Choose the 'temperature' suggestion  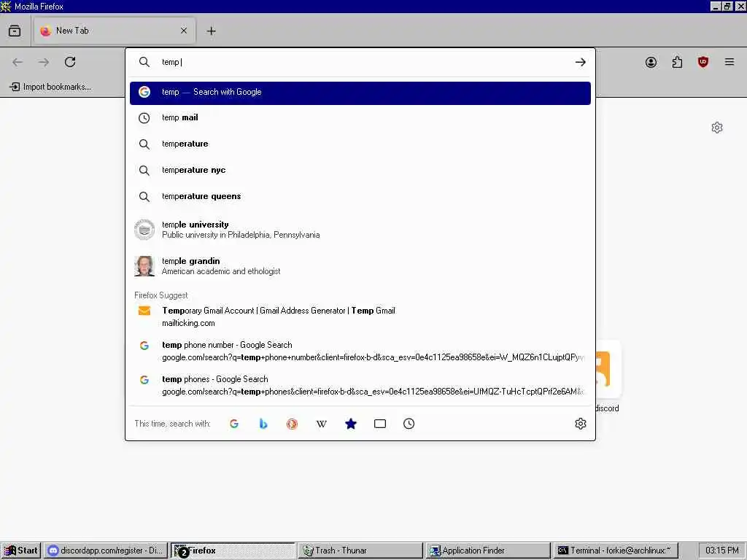360,144
